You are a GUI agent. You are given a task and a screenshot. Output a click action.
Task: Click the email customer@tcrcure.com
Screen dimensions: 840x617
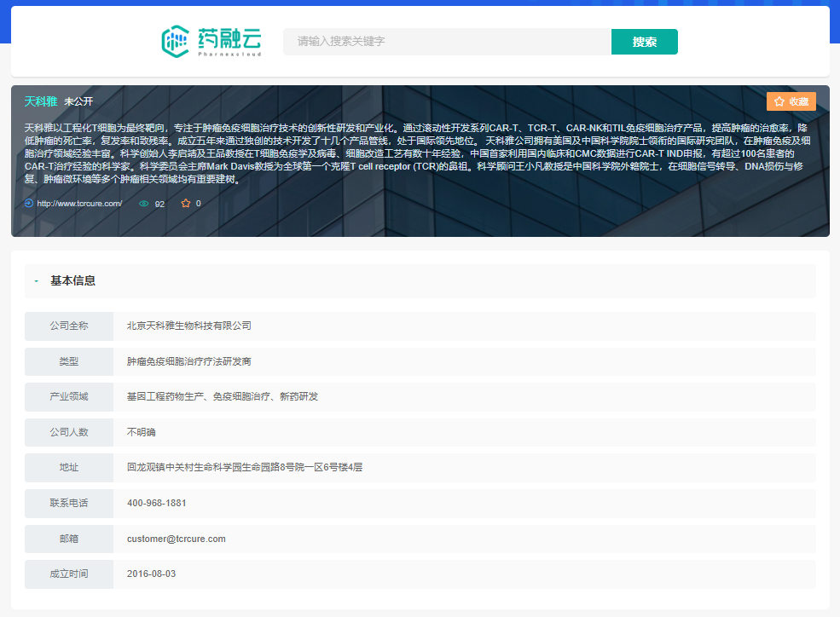coord(176,539)
